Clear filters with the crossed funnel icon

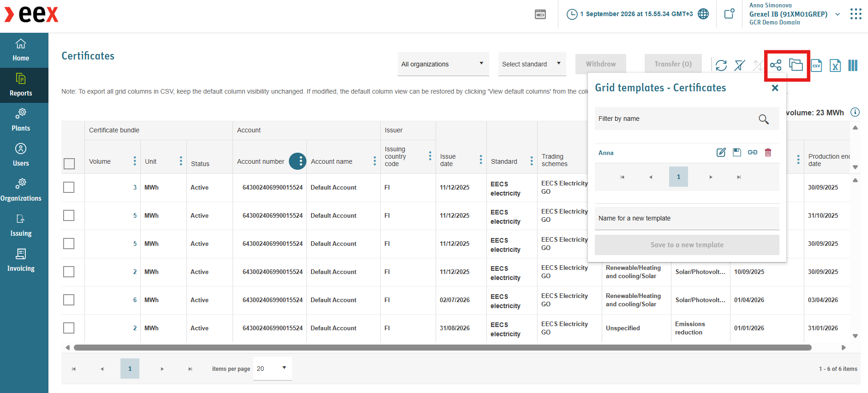740,65
